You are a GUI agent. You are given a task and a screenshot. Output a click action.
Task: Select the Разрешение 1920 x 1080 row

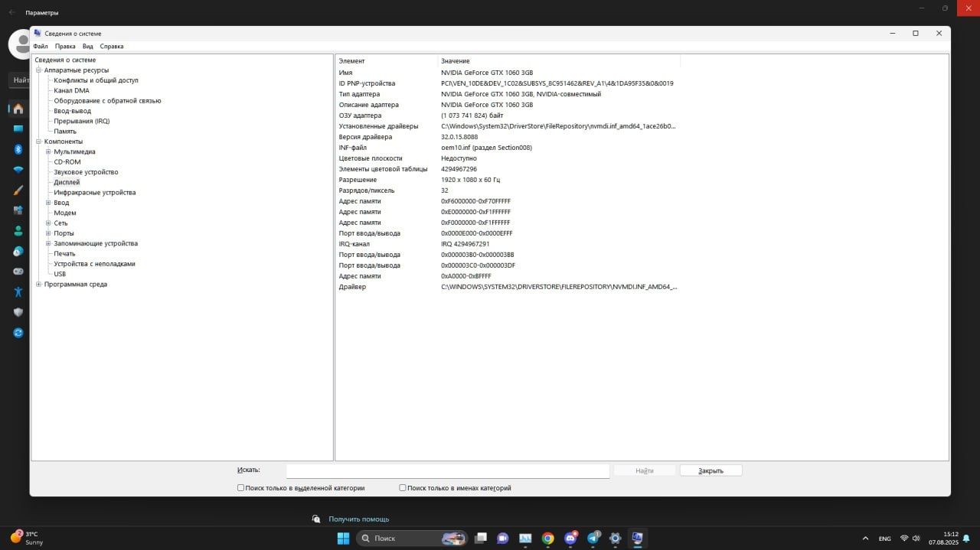[x=508, y=180]
